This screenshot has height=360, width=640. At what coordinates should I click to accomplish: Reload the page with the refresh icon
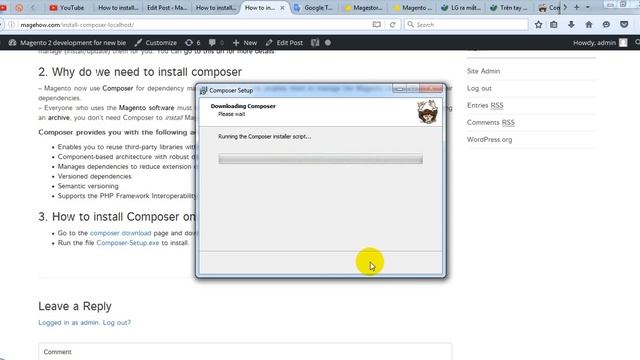pos(392,24)
